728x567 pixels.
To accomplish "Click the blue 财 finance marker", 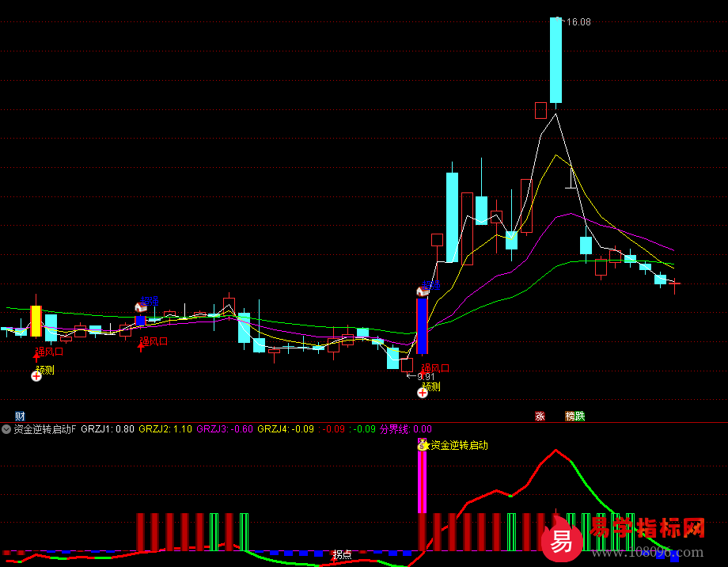I will [20, 416].
